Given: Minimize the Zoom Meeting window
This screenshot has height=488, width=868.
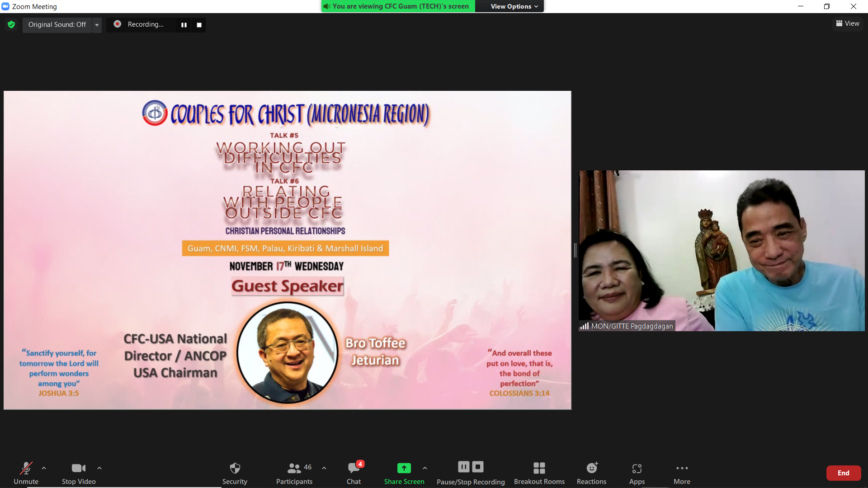Looking at the screenshot, I should pos(801,6).
